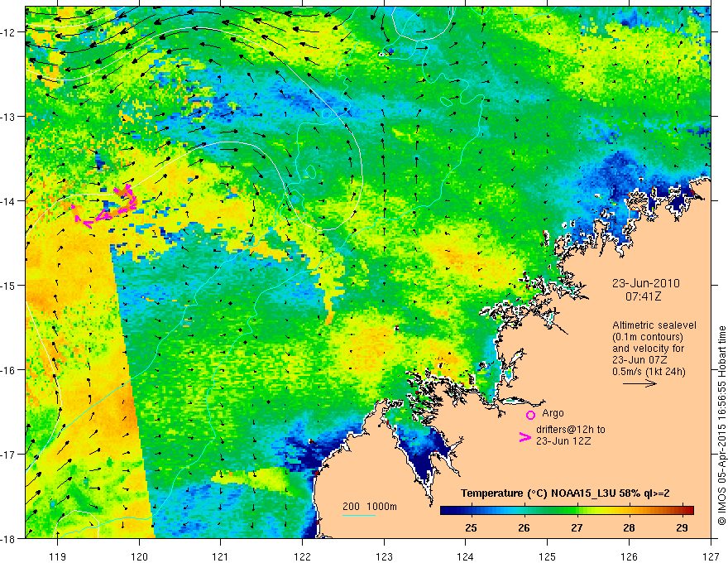This screenshot has width=728, height=563.
Task: Click the longitude axis label 127
Action: tap(711, 556)
